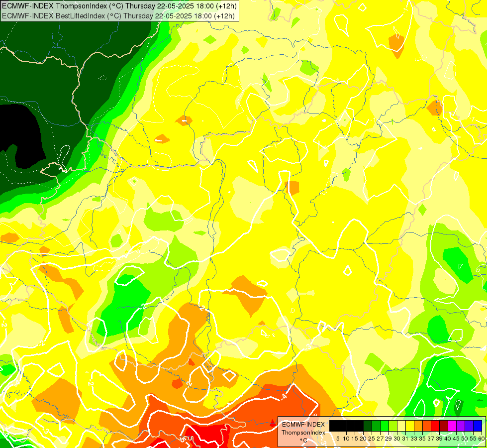This screenshot has width=487, height=448.
Task: Select the magenta 40–45 legend swatch
Action: [452, 426]
